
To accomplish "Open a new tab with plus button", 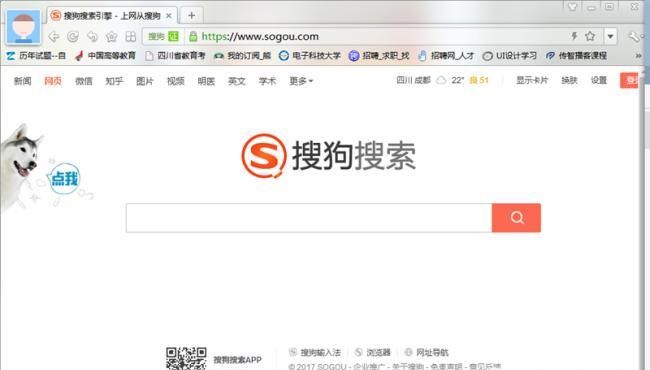I will (x=191, y=16).
